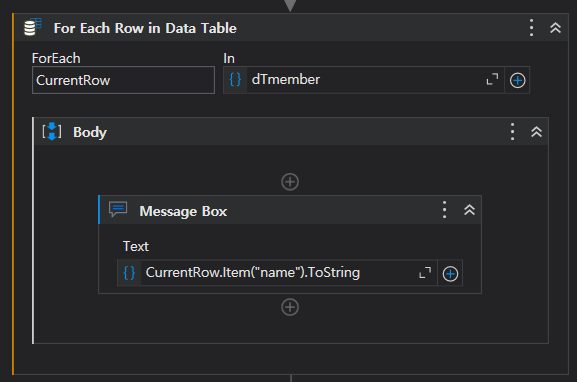The height and width of the screenshot is (382, 577).
Task: Click the ForEach label
Action: (56, 59)
